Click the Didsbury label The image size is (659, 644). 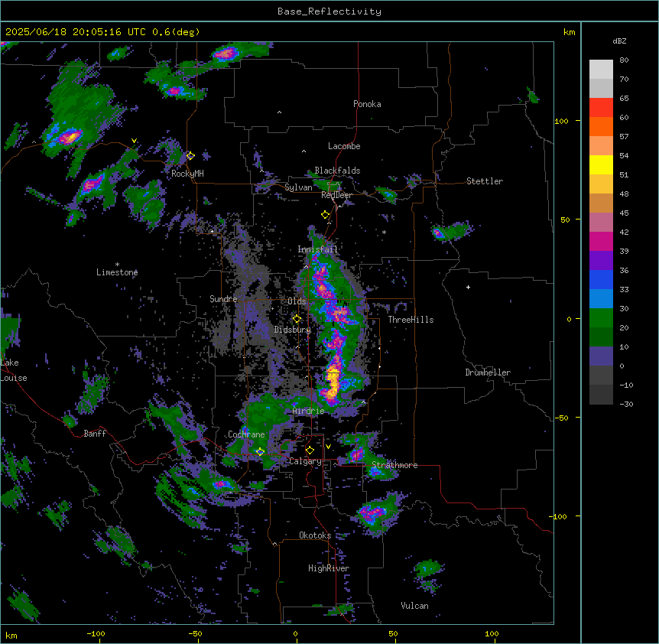tap(293, 330)
